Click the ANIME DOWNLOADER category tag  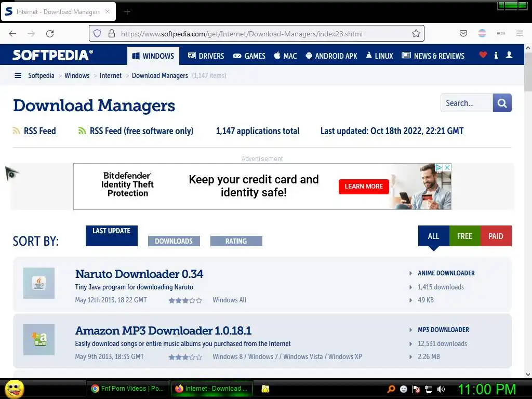(x=446, y=273)
